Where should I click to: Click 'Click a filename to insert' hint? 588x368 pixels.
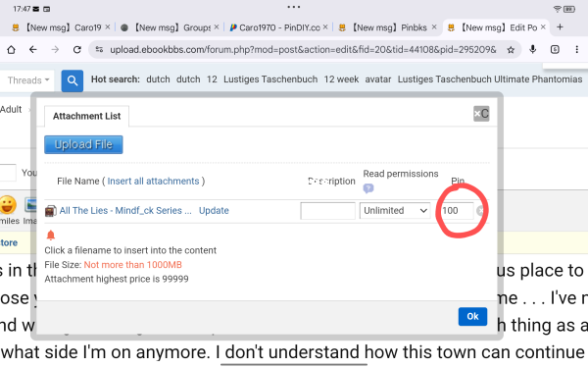pos(130,250)
